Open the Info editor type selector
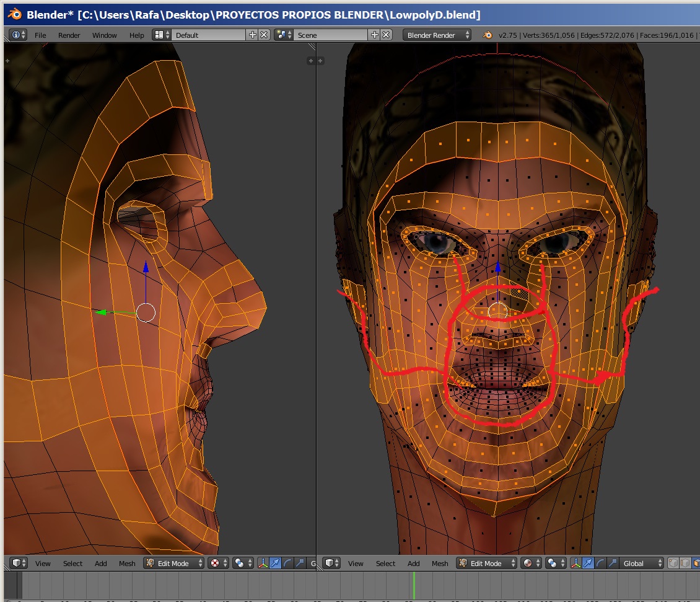Viewport: 700px width, 602px height. click(x=18, y=35)
